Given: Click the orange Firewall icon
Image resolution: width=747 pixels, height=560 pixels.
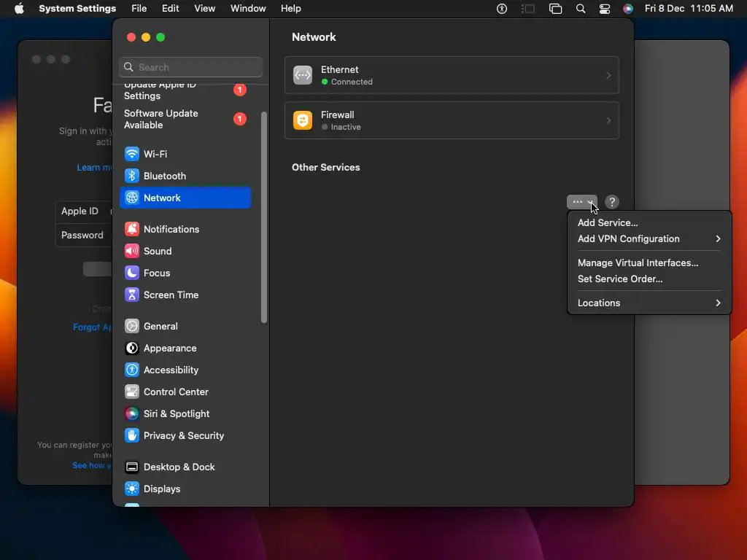Looking at the screenshot, I should 303,120.
